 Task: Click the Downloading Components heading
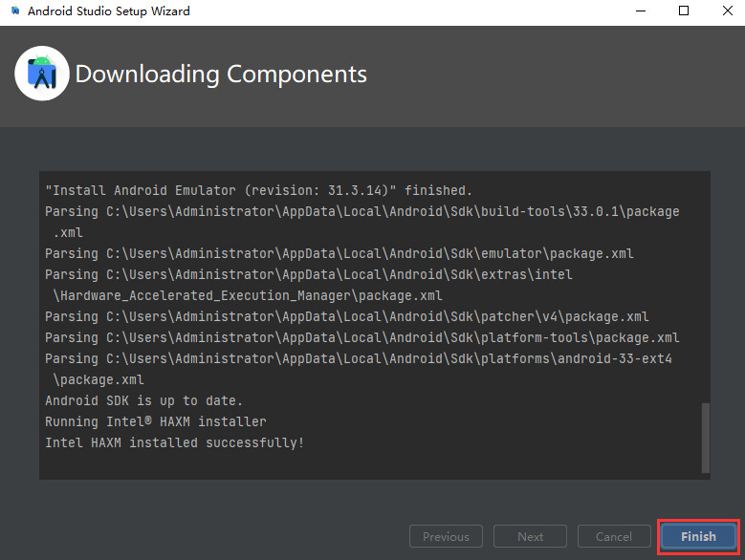[221, 74]
